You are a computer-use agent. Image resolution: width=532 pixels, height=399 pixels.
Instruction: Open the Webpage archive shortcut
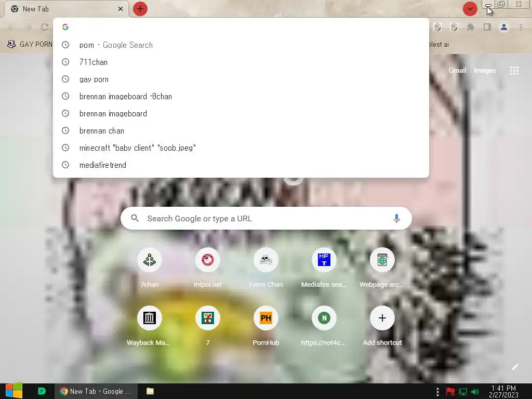382,268
